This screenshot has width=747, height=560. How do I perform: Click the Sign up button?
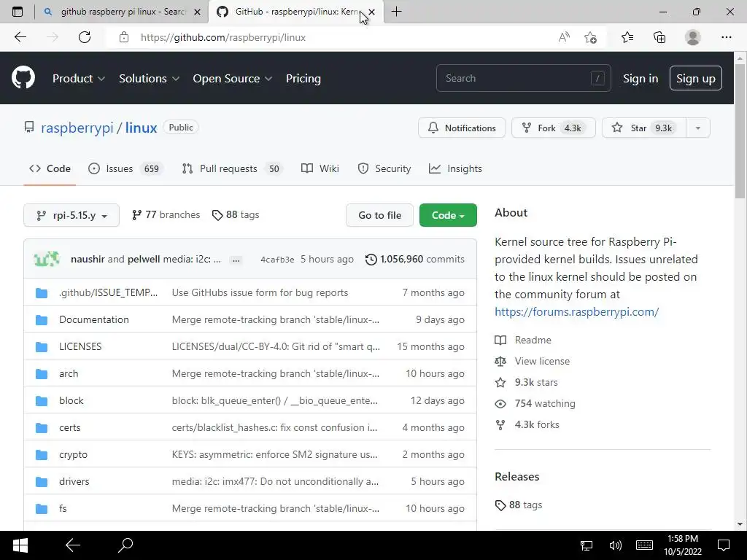coord(695,79)
